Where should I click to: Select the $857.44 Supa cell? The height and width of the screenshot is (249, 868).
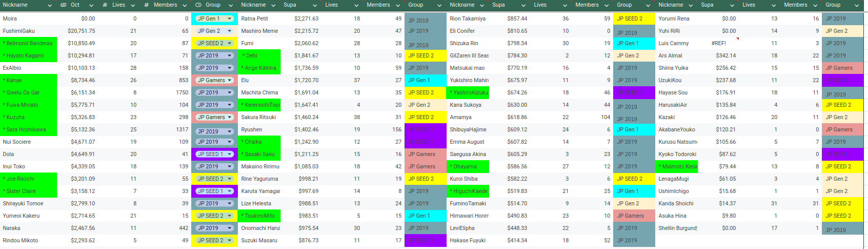click(510, 18)
